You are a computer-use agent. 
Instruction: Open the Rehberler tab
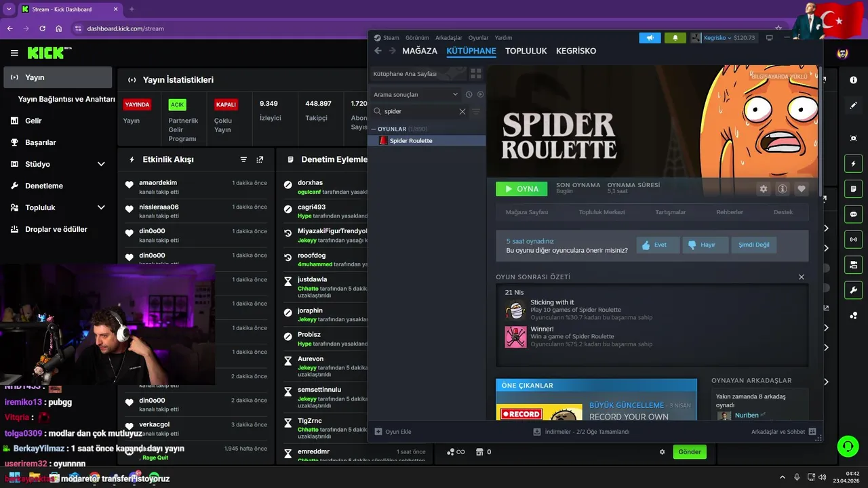730,212
